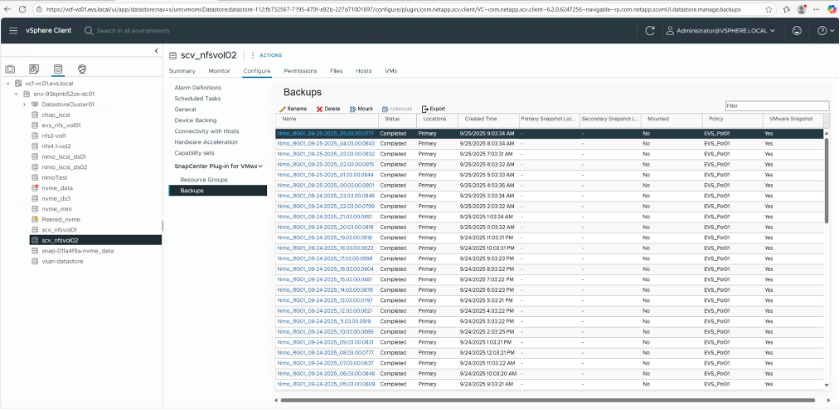Click the Mount backup button
The width and height of the screenshot is (840, 410).
pyautogui.click(x=361, y=108)
